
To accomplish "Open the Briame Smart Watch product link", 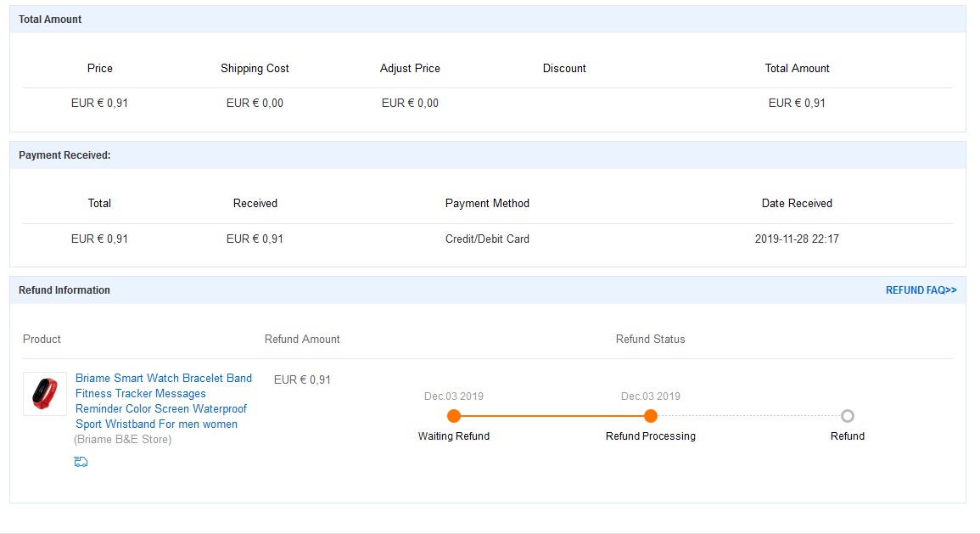I will tap(163, 401).
